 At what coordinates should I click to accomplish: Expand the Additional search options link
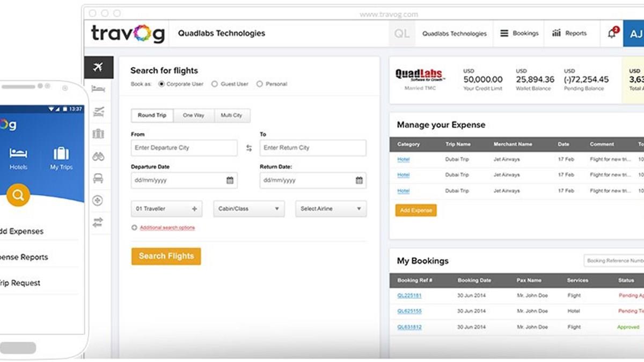click(167, 228)
